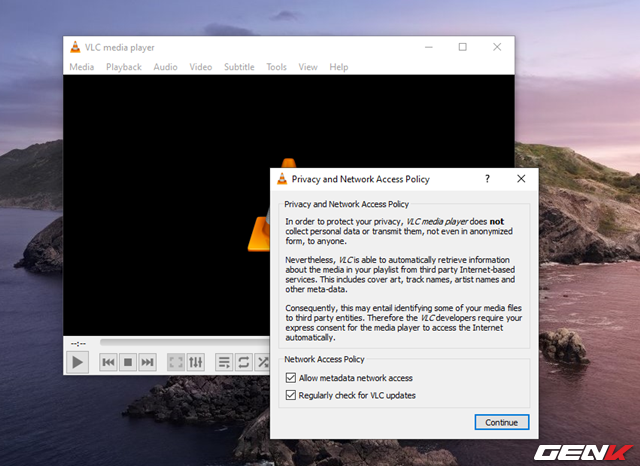Close the VLC media player window

point(497,47)
